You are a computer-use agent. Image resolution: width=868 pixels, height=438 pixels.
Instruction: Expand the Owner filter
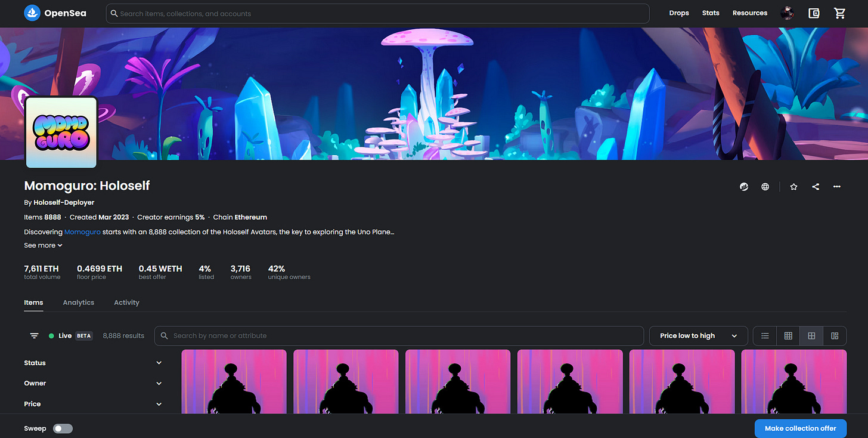[93, 383]
